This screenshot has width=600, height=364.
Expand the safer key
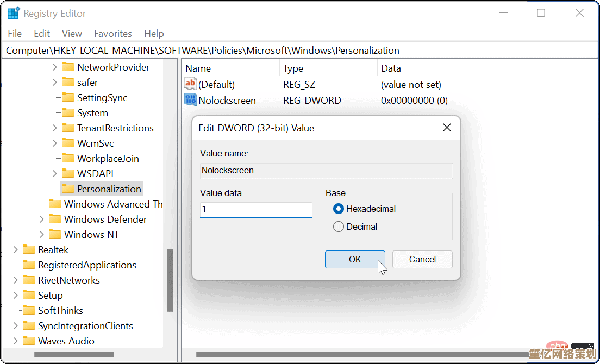click(x=55, y=83)
